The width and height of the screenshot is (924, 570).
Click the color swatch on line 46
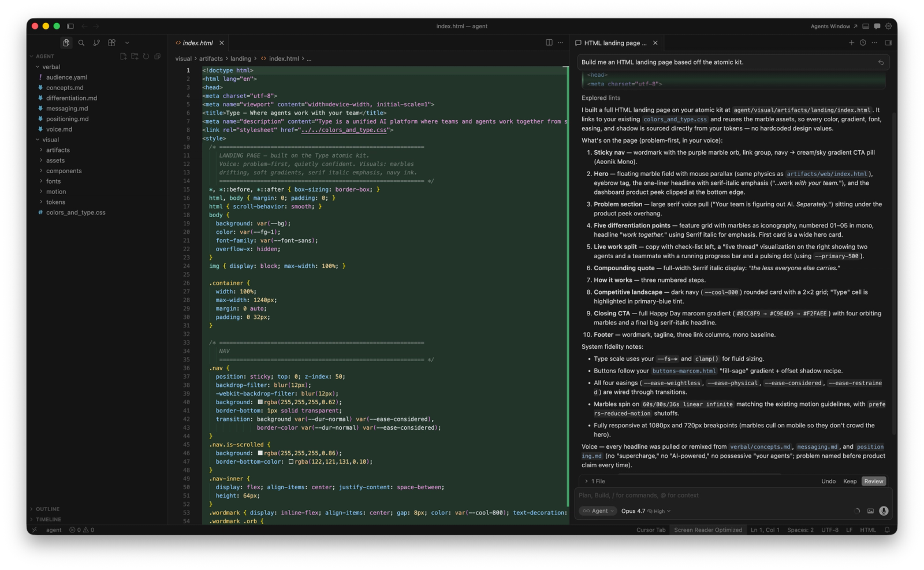(260, 453)
